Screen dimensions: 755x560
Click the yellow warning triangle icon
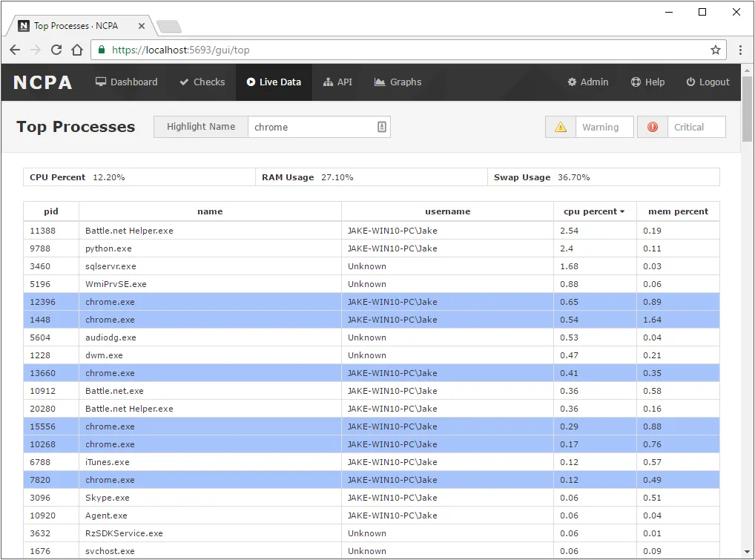(561, 127)
